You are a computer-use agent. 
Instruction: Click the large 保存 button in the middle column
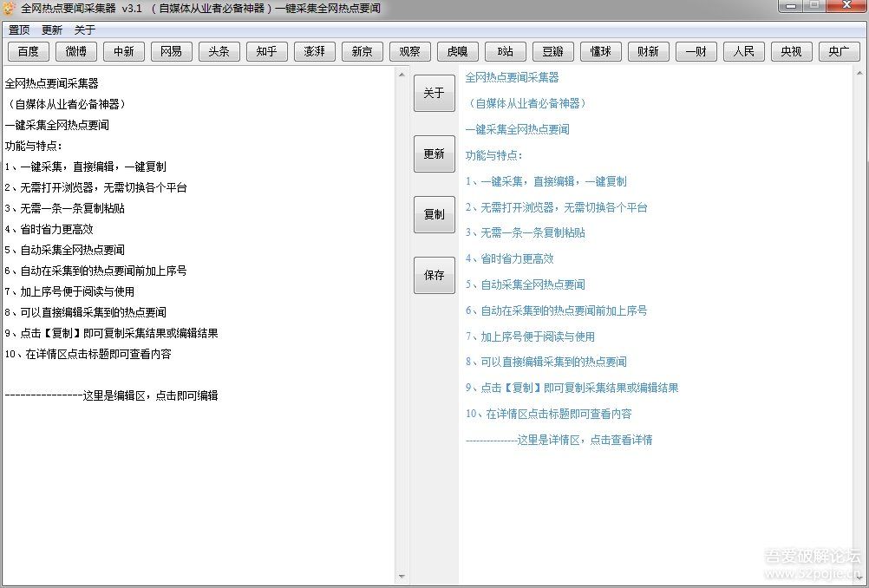click(x=434, y=275)
